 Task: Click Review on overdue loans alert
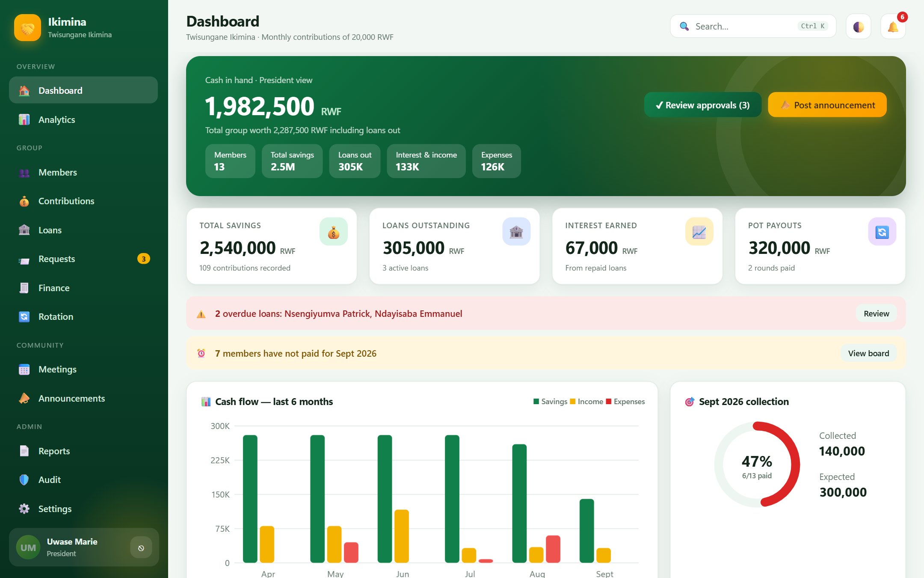point(876,313)
